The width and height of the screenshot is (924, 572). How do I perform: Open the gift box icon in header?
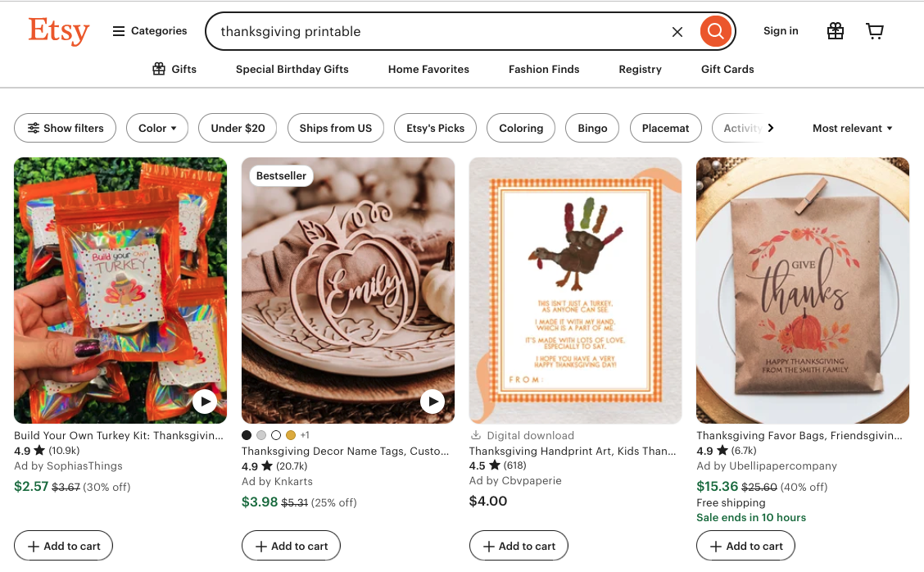coord(835,31)
